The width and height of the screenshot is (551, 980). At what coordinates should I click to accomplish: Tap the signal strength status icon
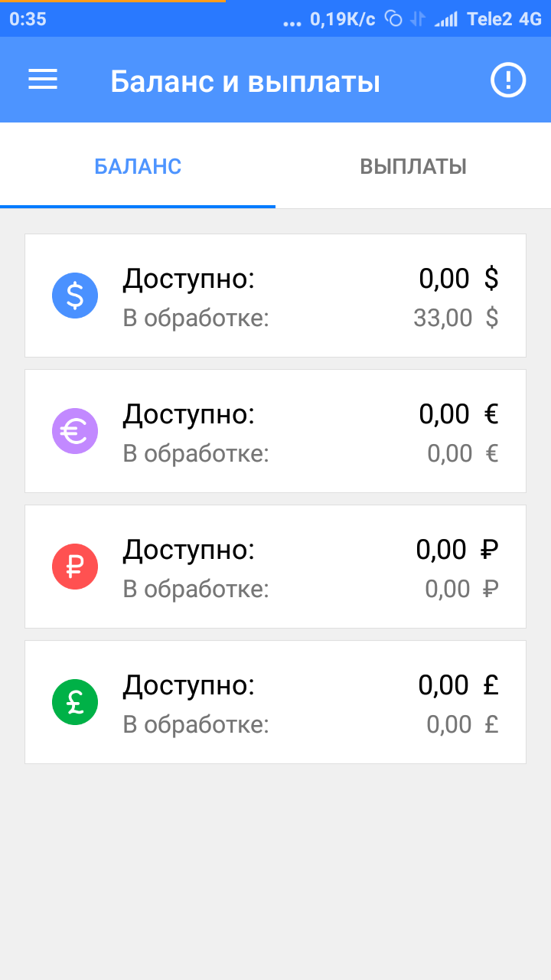445,19
